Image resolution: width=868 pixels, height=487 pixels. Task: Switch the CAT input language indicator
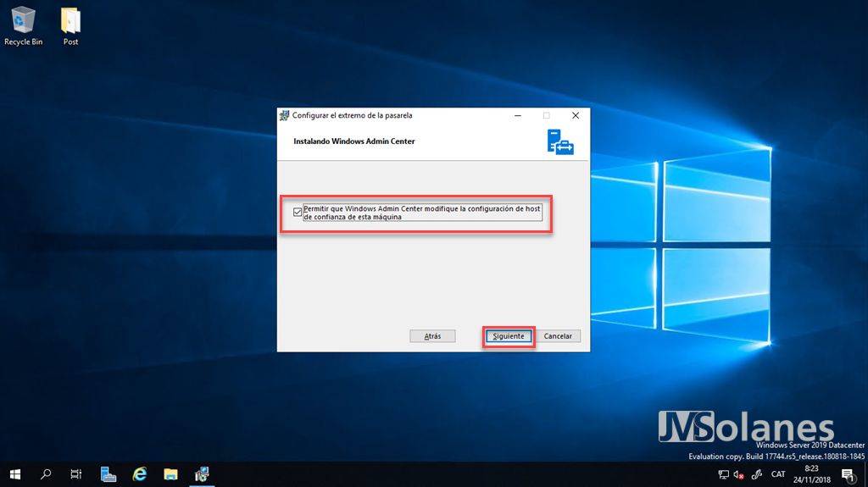pos(778,474)
